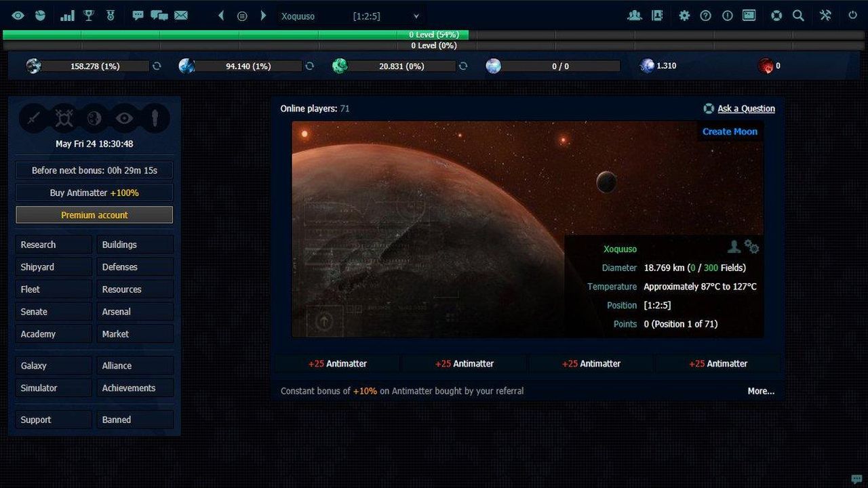Open the contacts notebook icon
The width and height of the screenshot is (868, 488).
pyautogui.click(x=657, y=16)
